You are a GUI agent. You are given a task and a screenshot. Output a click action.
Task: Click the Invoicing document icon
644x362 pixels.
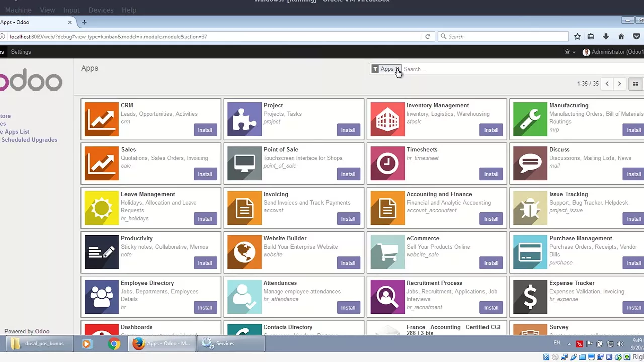coord(245,208)
